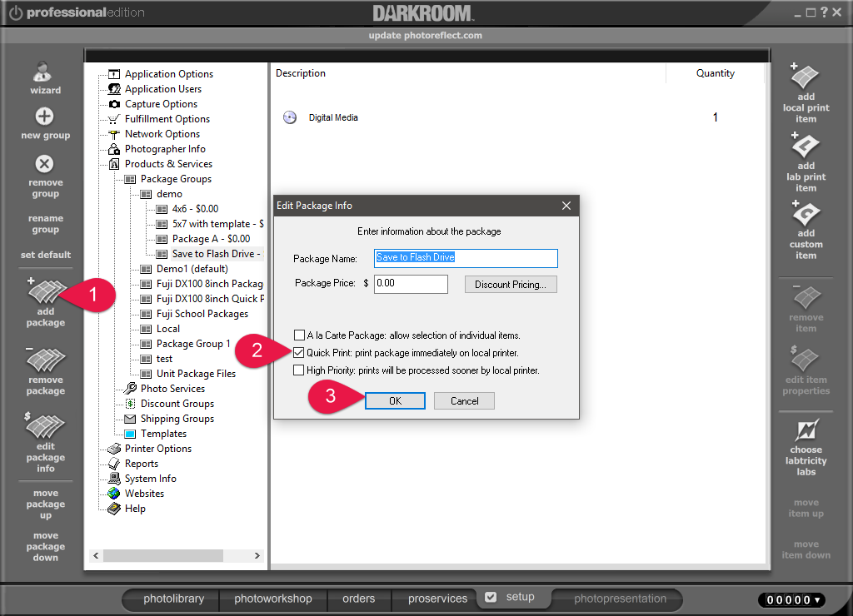Enable the A la Carte Package checkbox
This screenshot has width=853, height=616.
299,335
